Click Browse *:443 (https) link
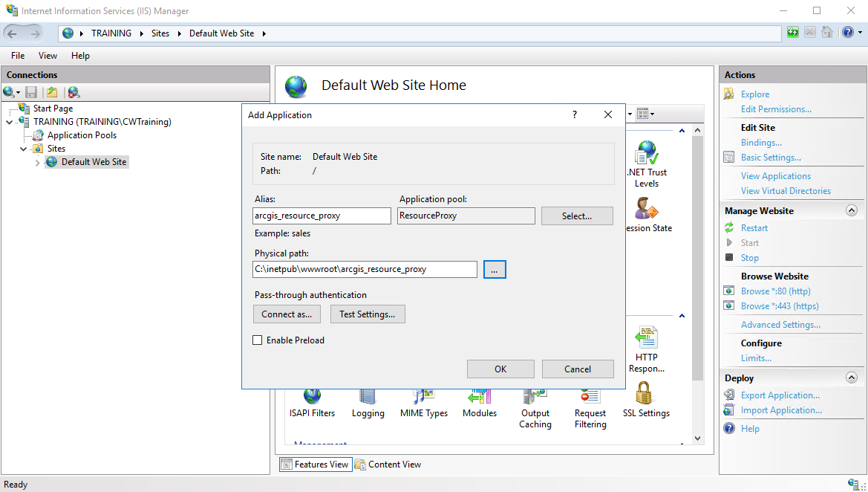The image size is (868, 492). (780, 306)
